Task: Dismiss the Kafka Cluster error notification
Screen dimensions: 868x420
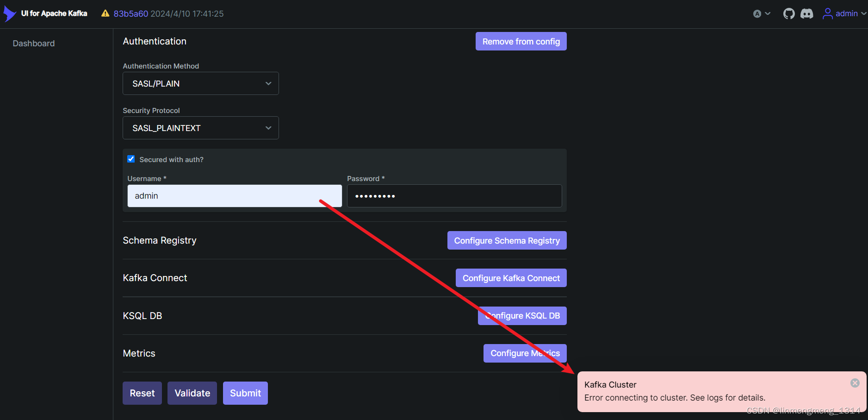Action: 855,383
